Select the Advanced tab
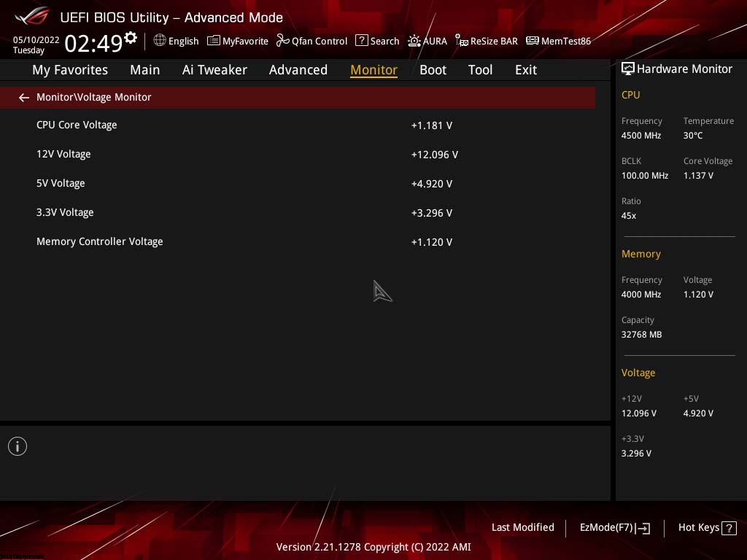Image resolution: width=747 pixels, height=560 pixels. tap(298, 70)
